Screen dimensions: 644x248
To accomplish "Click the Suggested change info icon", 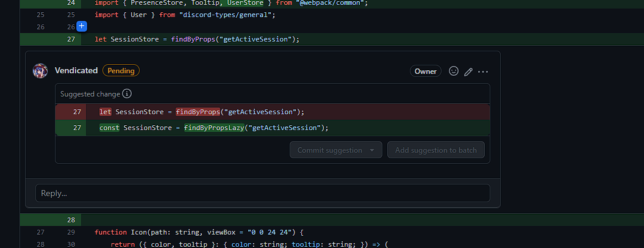I will pos(127,94).
